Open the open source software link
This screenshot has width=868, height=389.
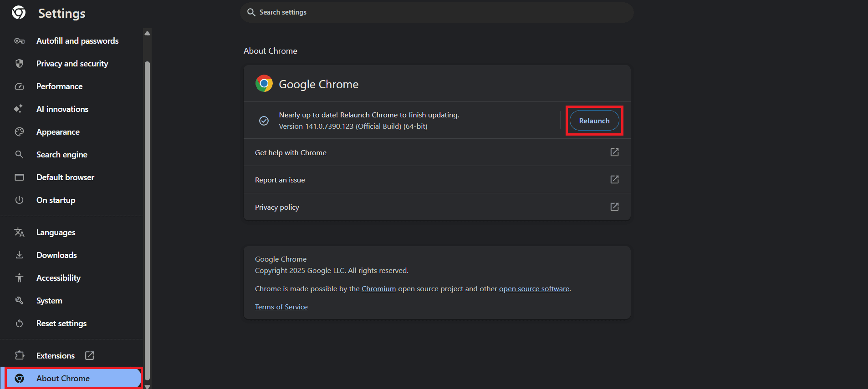pyautogui.click(x=534, y=289)
